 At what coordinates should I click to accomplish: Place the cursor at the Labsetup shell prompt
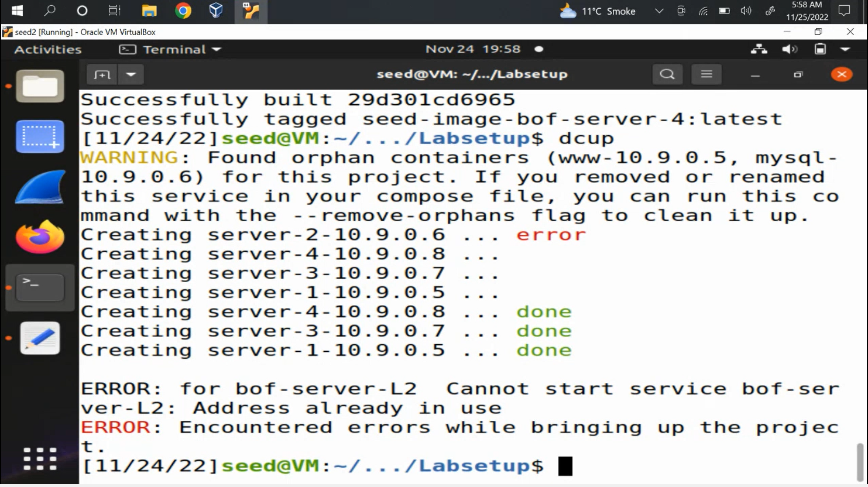click(x=564, y=465)
